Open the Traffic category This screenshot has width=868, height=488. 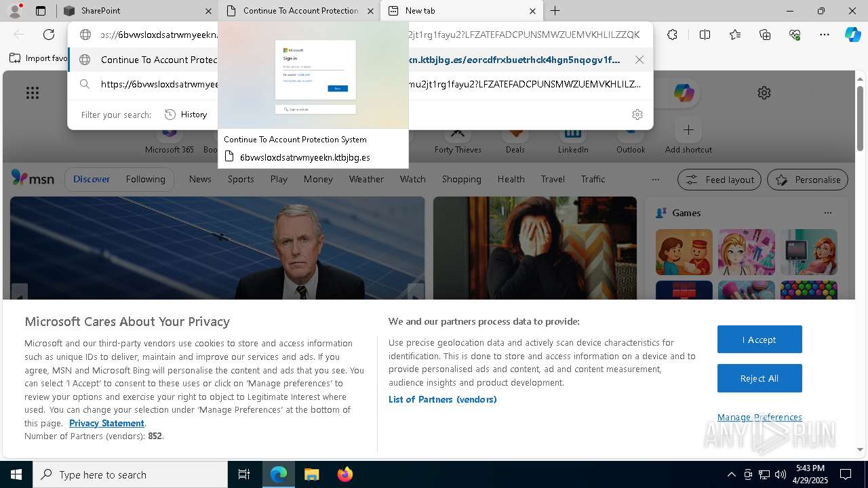coord(593,179)
